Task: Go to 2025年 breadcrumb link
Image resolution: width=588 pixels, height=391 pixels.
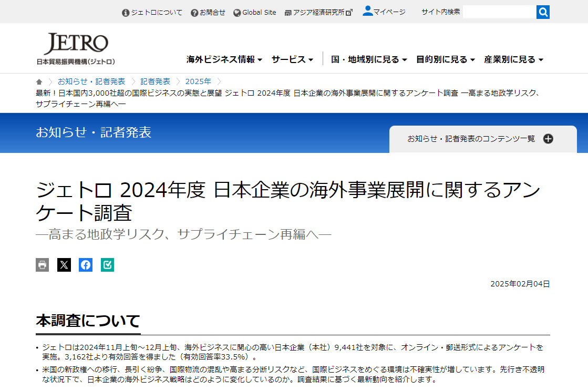Action: coord(198,81)
